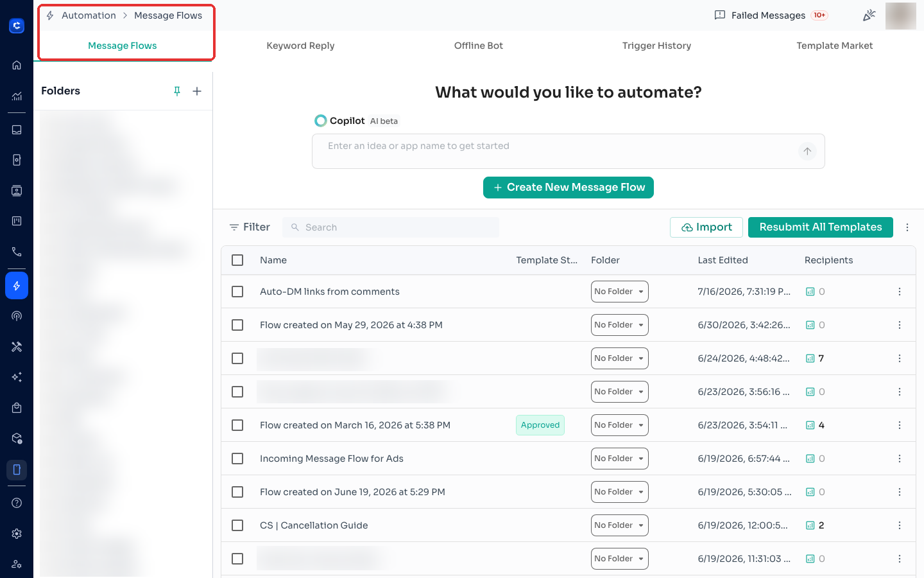The image size is (924, 578).
Task: Open row menu for CS | Cancellation Guide
Action: tap(900, 525)
